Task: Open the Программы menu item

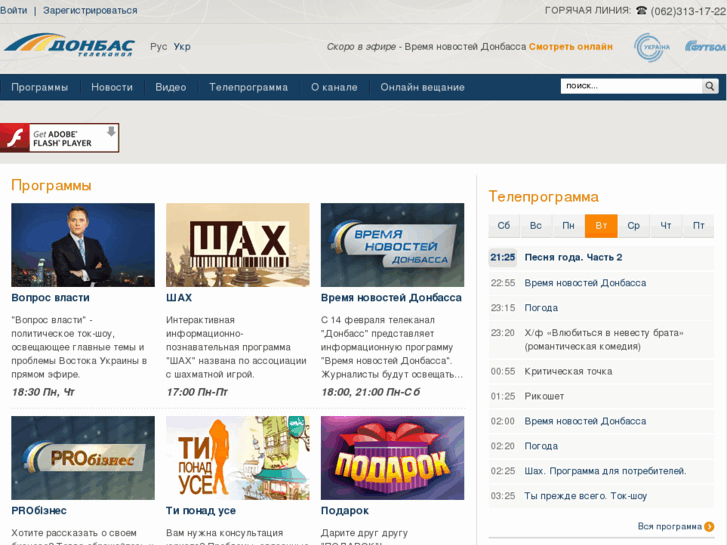Action: [x=39, y=87]
